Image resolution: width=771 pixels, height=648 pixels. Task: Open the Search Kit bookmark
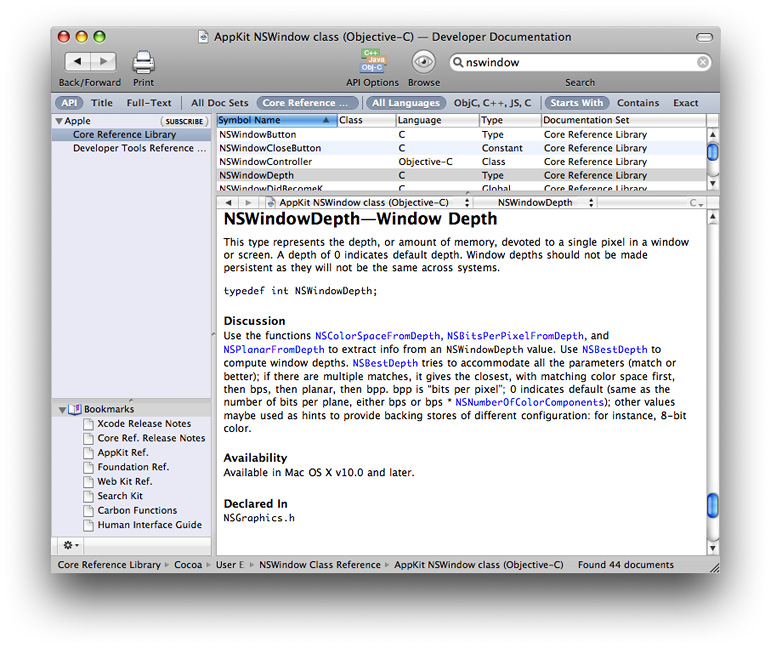tap(119, 496)
